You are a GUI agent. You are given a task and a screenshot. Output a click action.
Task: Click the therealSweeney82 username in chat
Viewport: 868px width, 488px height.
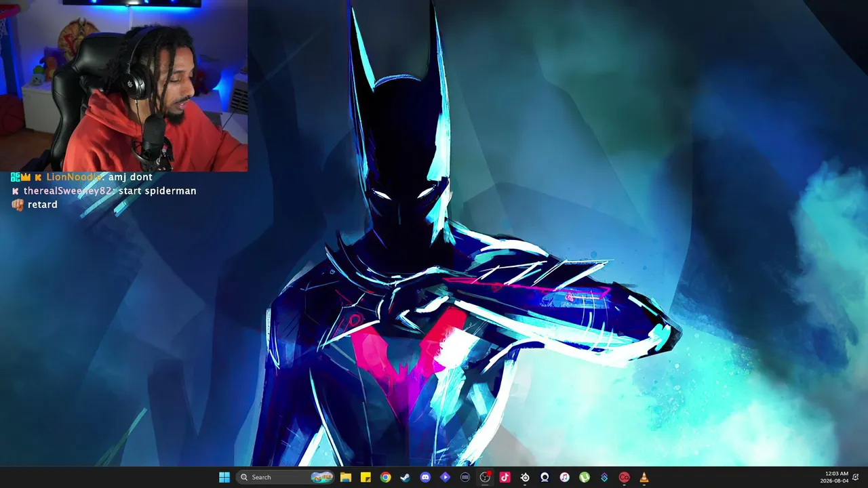click(68, 191)
